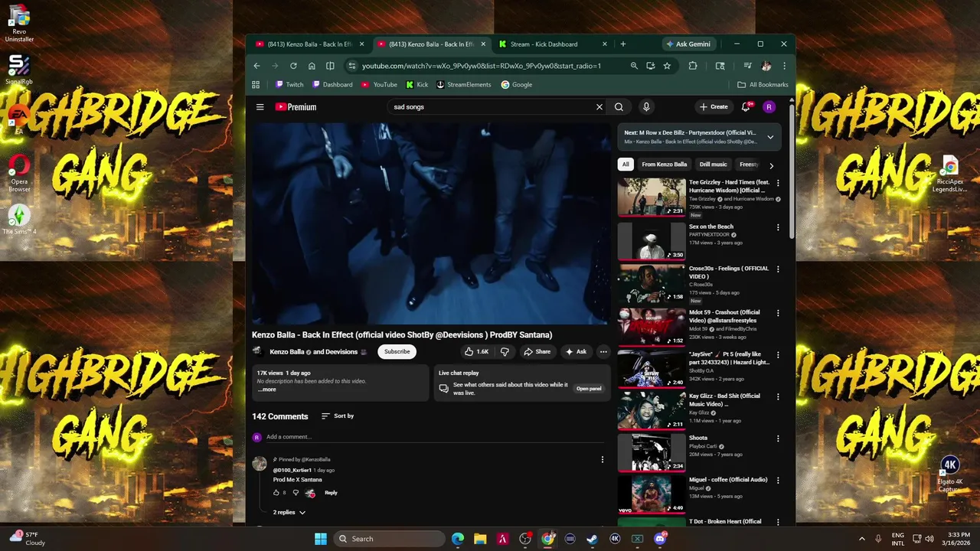Open Chrome split view icon

pos(330,66)
